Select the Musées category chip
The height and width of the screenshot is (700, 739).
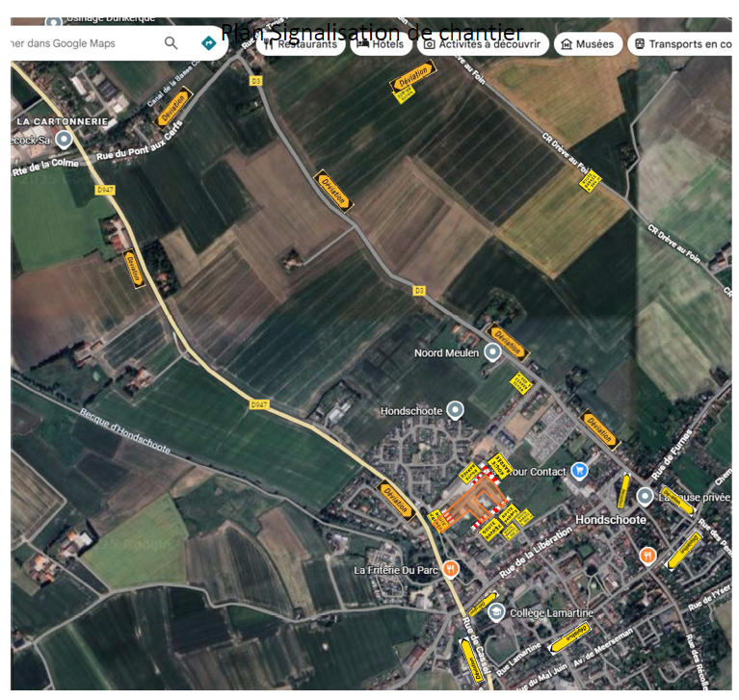[587, 44]
